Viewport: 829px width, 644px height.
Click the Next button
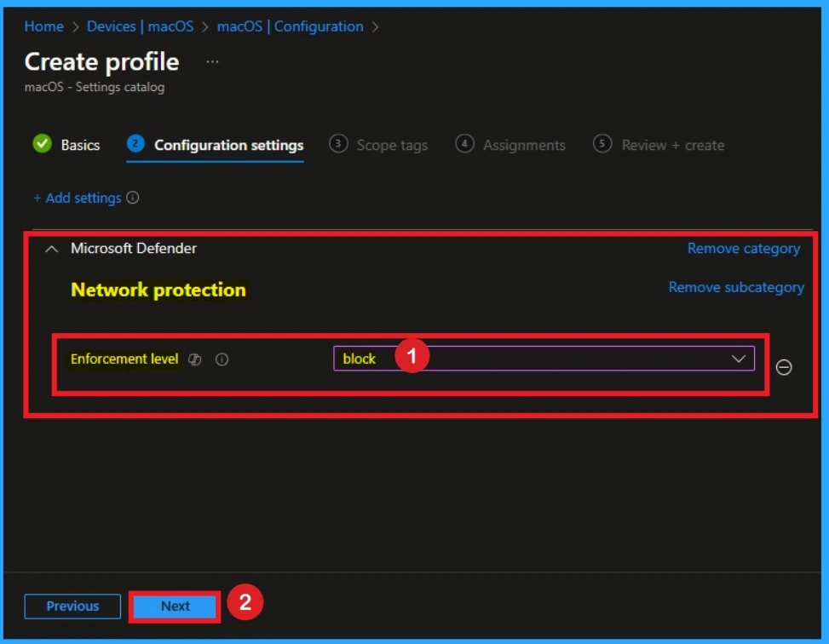(175, 606)
